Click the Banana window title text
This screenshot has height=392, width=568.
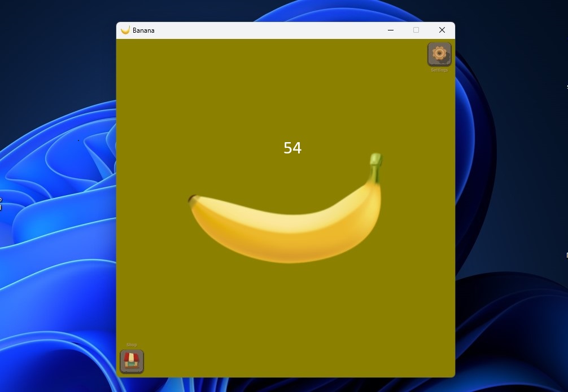point(143,30)
